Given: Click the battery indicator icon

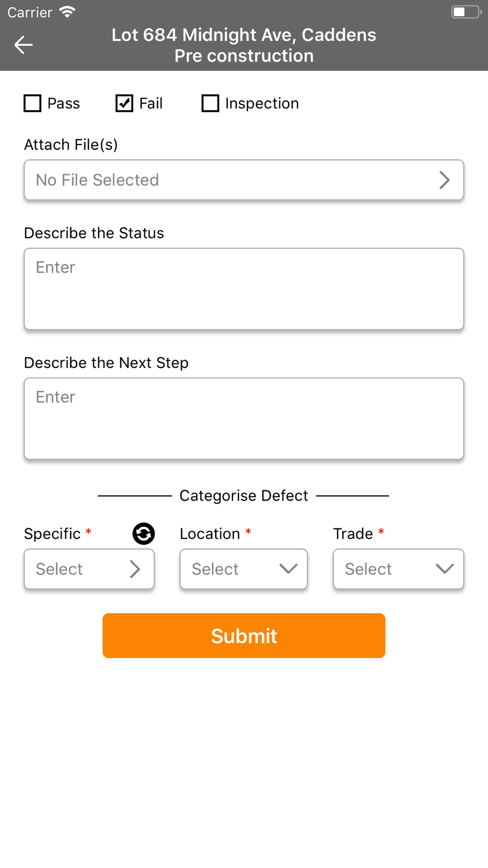Looking at the screenshot, I should 467,12.
